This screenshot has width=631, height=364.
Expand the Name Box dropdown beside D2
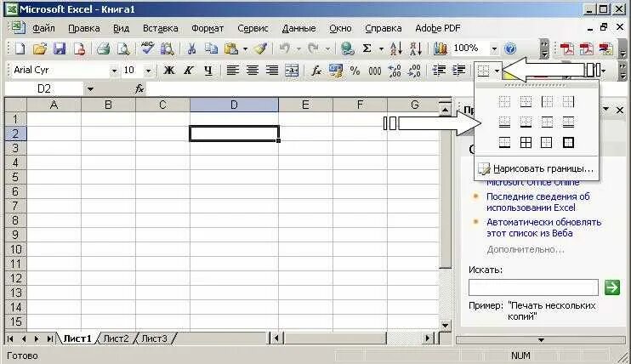pyautogui.click(x=90, y=89)
